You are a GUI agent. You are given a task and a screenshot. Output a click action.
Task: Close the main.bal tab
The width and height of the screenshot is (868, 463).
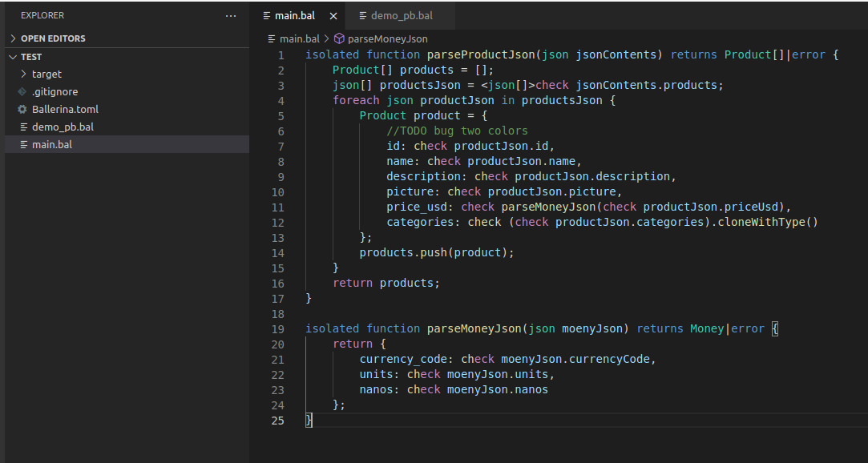pos(331,14)
